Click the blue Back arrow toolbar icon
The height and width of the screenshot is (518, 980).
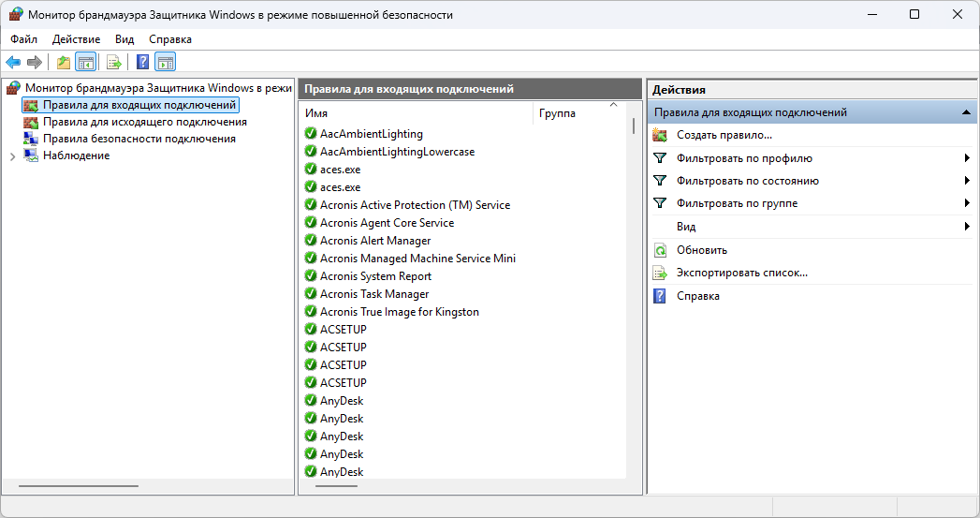[13, 62]
